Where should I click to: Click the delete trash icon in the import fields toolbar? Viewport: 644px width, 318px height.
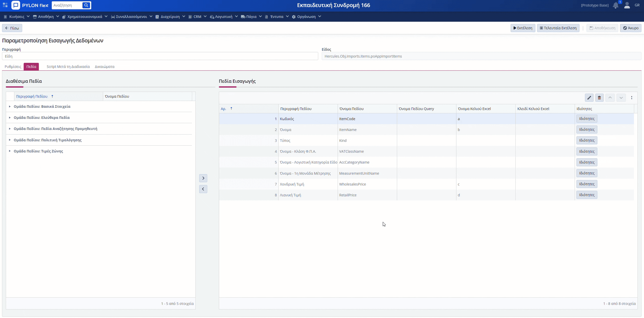click(599, 98)
